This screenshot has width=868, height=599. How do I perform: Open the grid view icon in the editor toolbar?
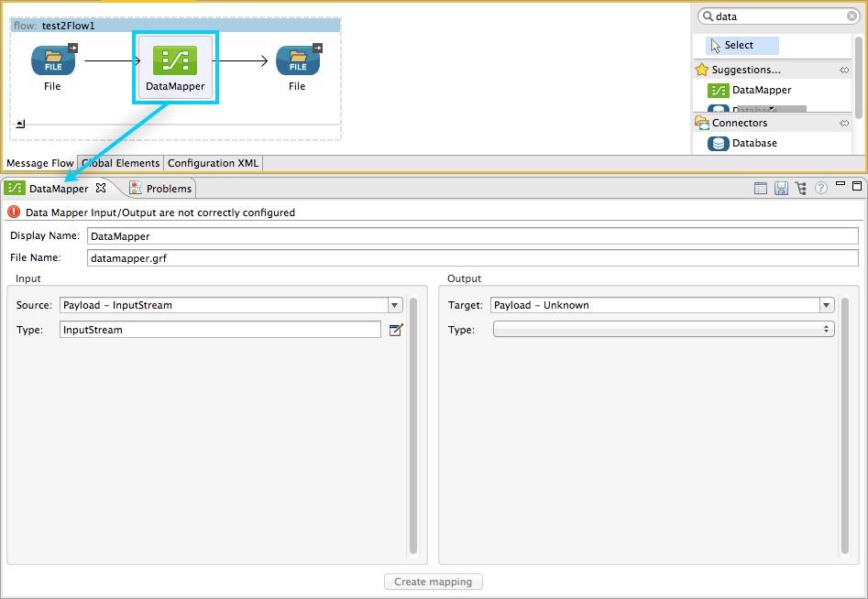click(760, 187)
